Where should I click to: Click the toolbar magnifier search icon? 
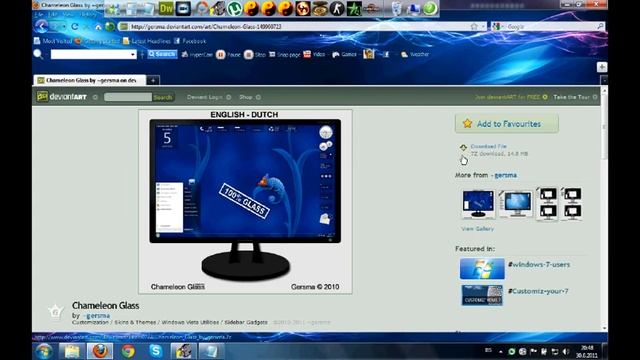tap(38, 54)
